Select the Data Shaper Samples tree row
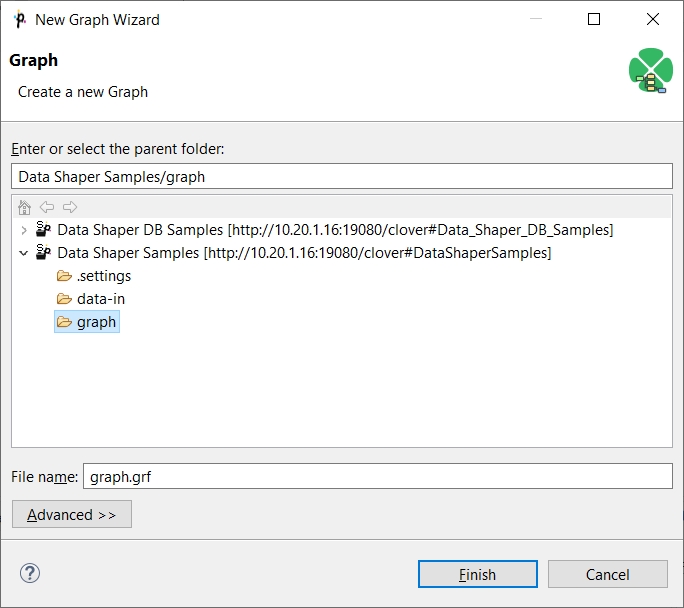 tap(304, 253)
